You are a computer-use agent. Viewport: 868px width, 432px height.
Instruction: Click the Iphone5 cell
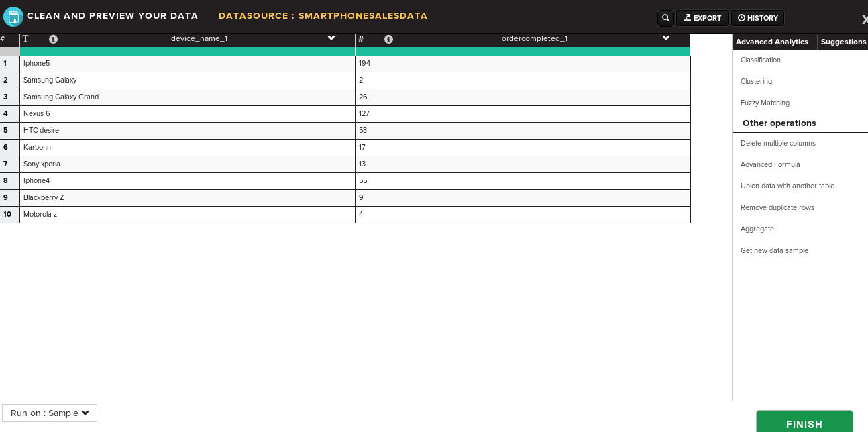coord(187,64)
